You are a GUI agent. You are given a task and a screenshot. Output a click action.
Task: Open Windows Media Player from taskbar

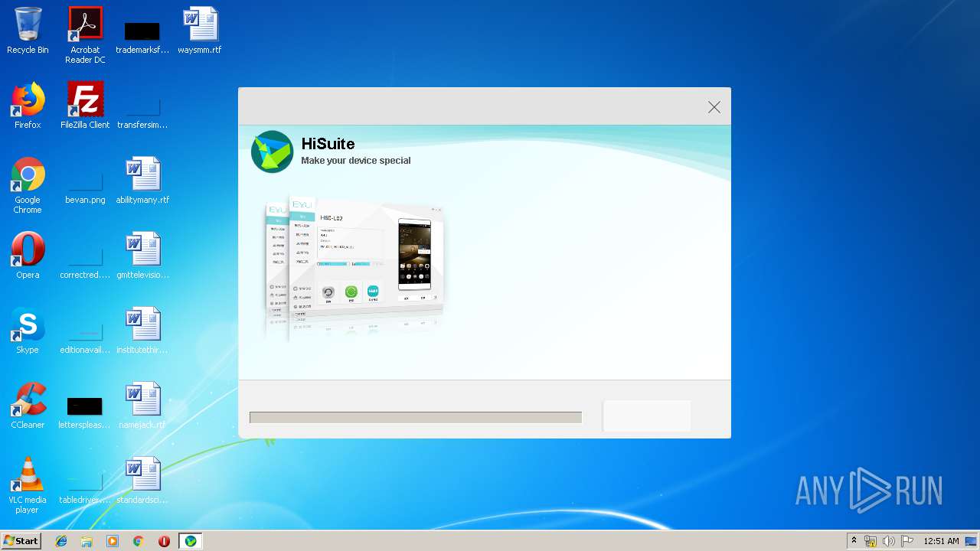click(113, 541)
